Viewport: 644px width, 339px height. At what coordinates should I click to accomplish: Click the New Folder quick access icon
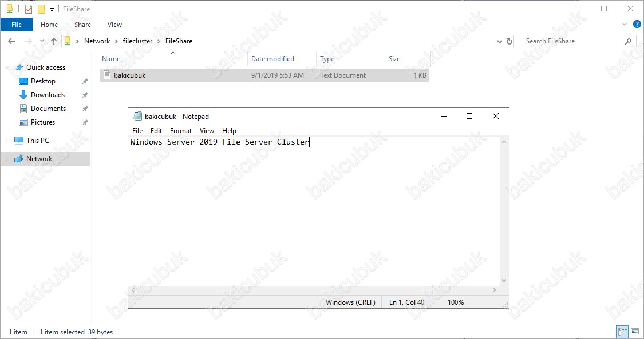tap(41, 9)
